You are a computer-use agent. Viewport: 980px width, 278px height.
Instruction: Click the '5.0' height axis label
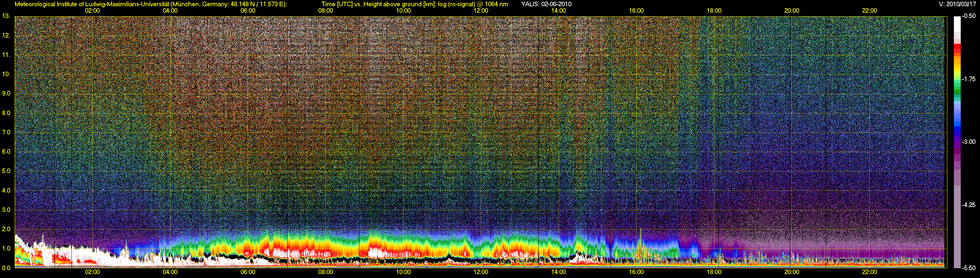coord(6,171)
